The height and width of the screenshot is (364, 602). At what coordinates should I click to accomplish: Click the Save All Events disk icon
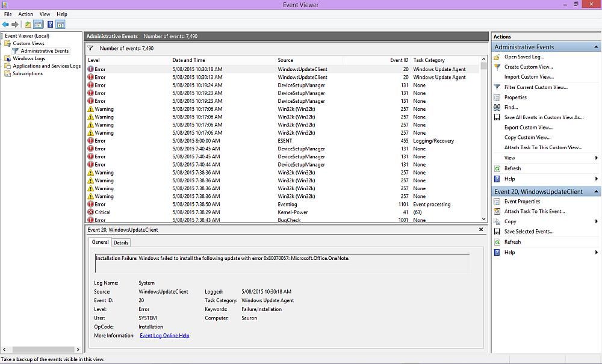pyautogui.click(x=497, y=117)
